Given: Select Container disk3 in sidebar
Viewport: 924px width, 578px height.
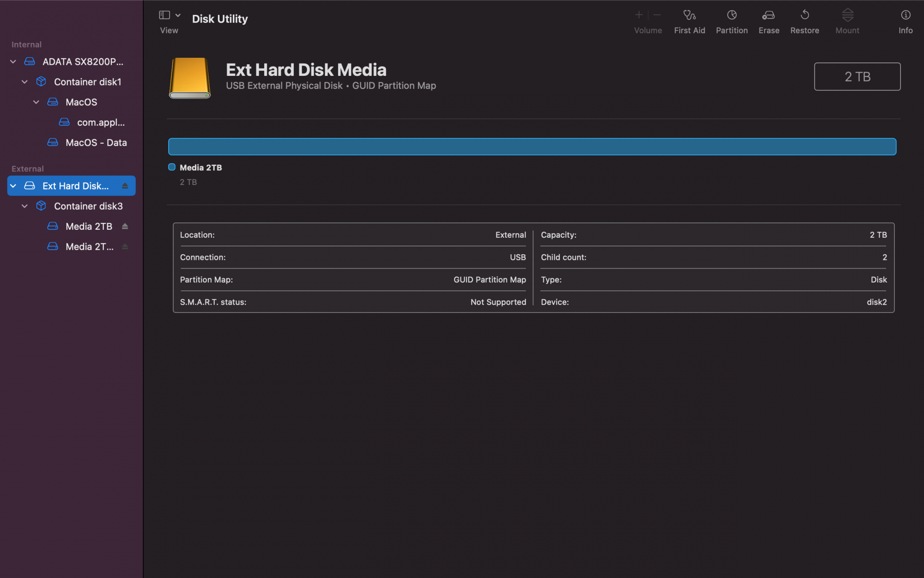Looking at the screenshot, I should click(89, 206).
